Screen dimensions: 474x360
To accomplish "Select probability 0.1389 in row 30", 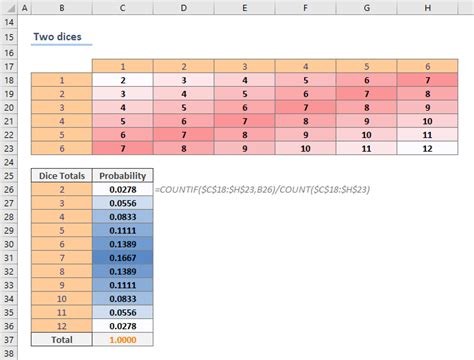I will [x=123, y=244].
